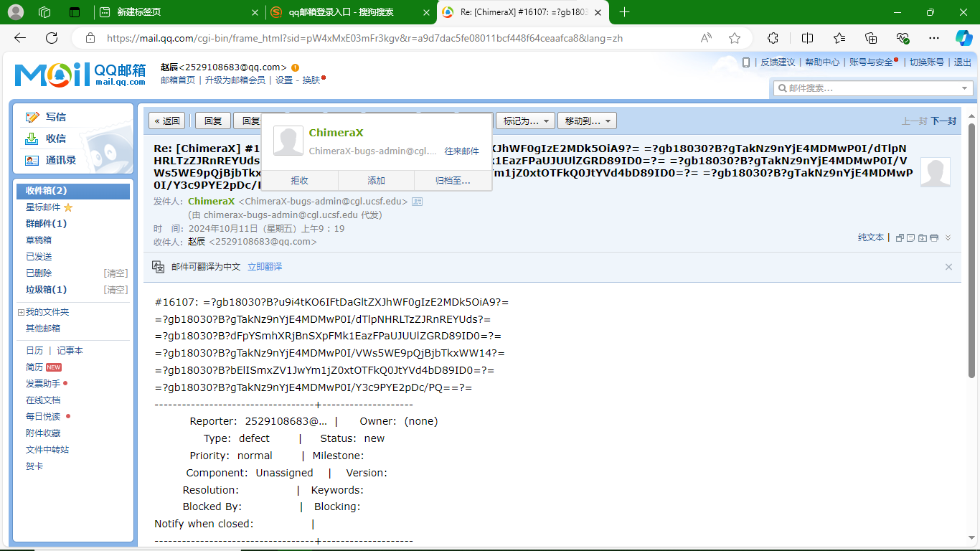Image resolution: width=980 pixels, height=551 pixels.
Task: Click the mail search input field
Action: (868, 88)
